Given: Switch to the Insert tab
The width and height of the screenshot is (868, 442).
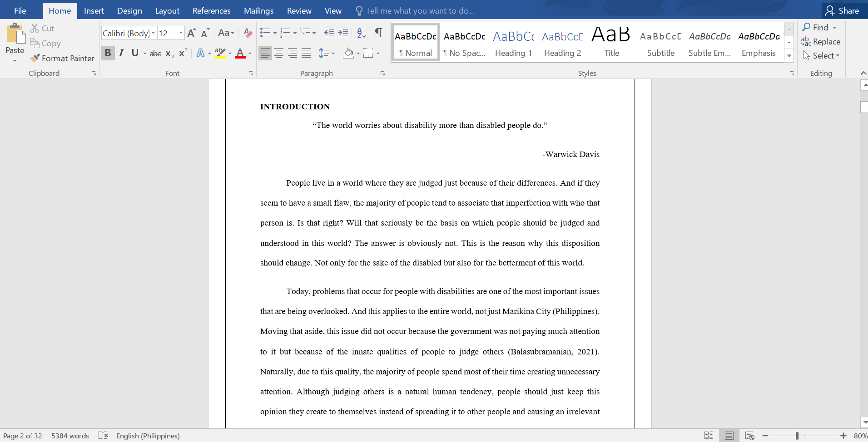Looking at the screenshot, I should tap(94, 10).
